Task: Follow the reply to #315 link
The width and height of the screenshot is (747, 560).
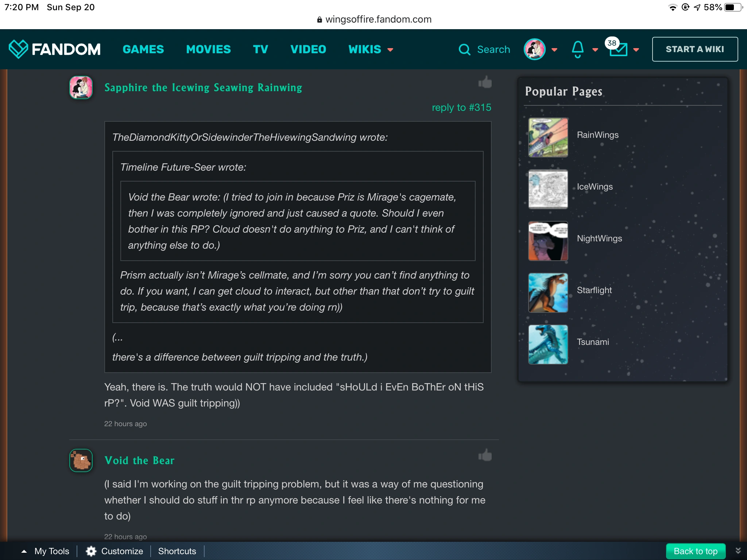Action: click(461, 108)
